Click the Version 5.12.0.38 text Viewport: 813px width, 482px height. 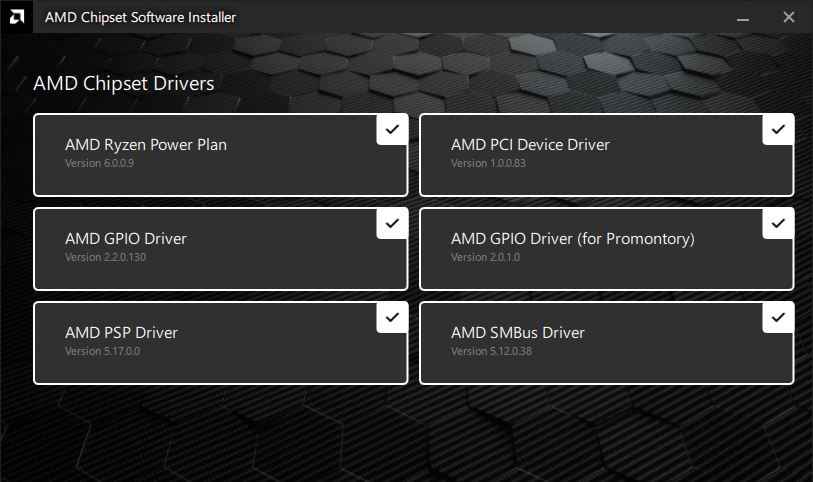point(491,351)
